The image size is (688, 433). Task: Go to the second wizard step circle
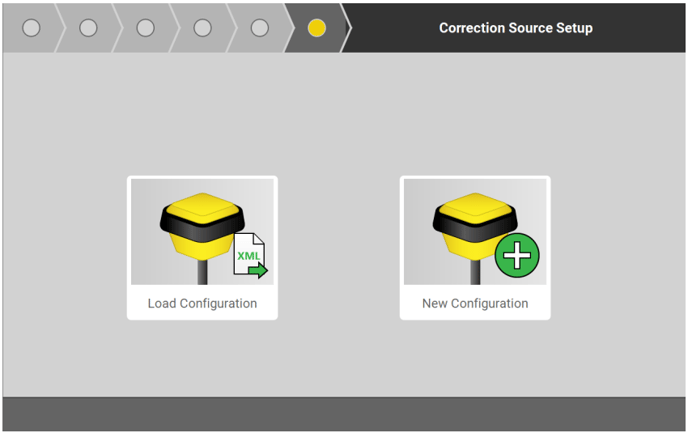[x=88, y=28]
